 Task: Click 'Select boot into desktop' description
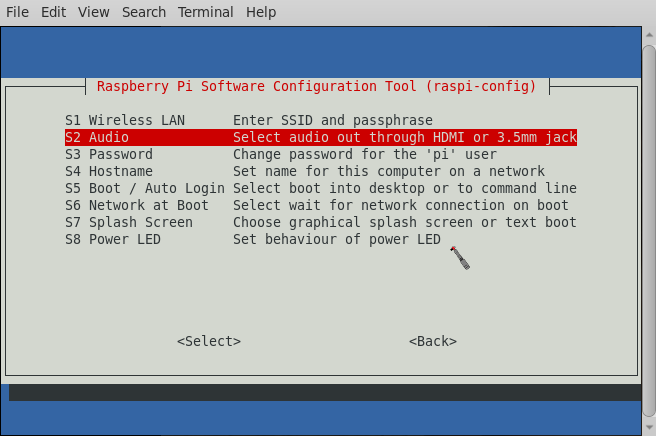pos(405,189)
